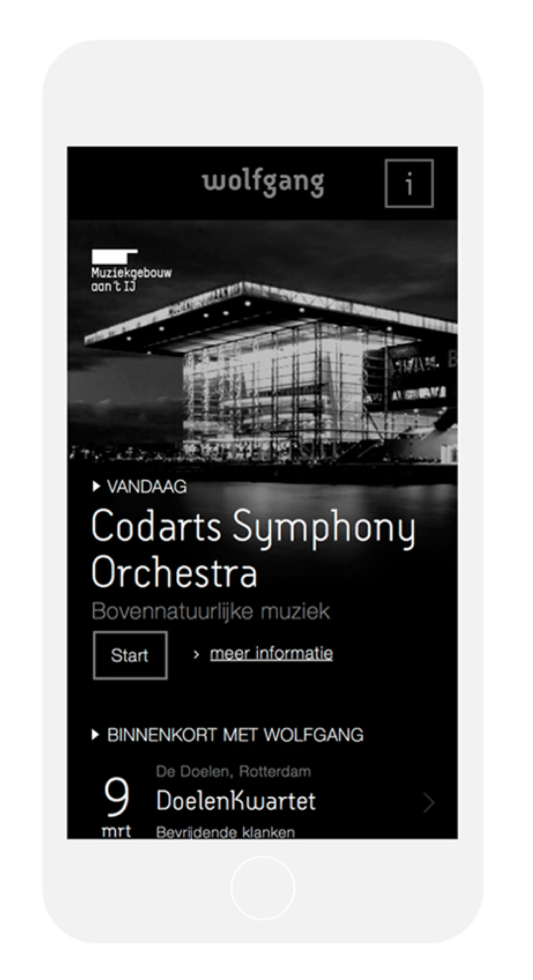533x980 pixels.
Task: Click the Bovennatuurlijke muziek subtitle
Action: point(210,611)
